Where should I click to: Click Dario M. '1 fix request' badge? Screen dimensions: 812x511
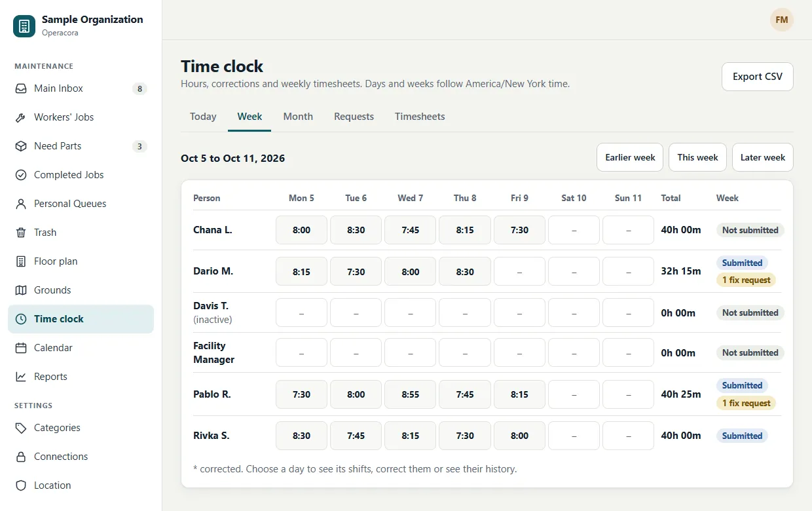click(747, 280)
